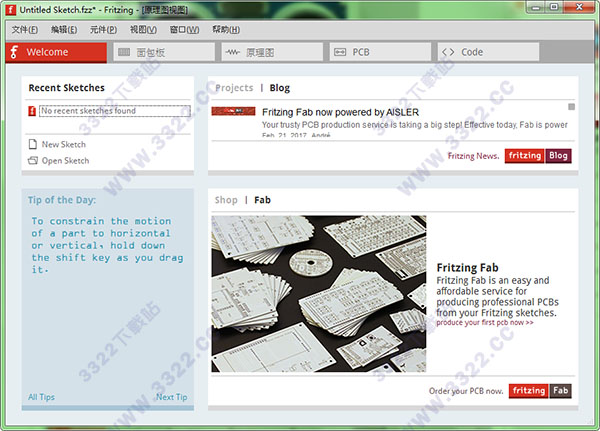Open the Fritzing Fab now powered by AISLER post
Screen dimensions: 600x431
pyautogui.click(x=340, y=112)
